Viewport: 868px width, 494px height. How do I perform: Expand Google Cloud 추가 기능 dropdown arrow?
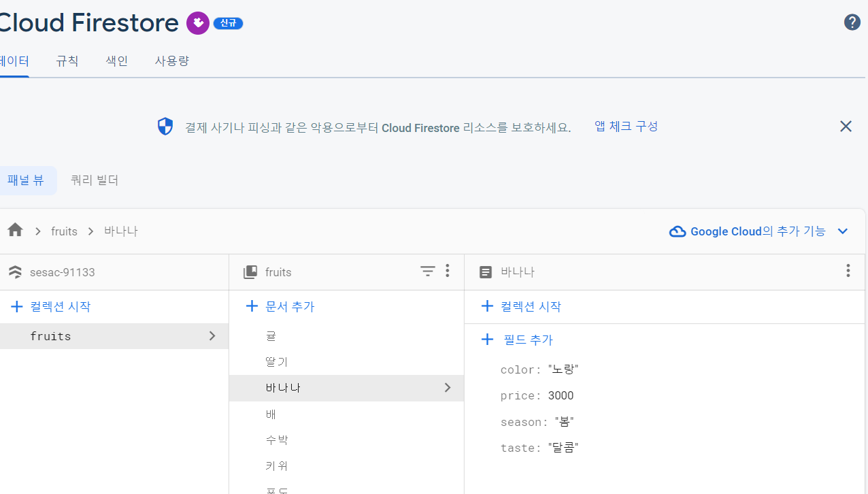point(843,231)
